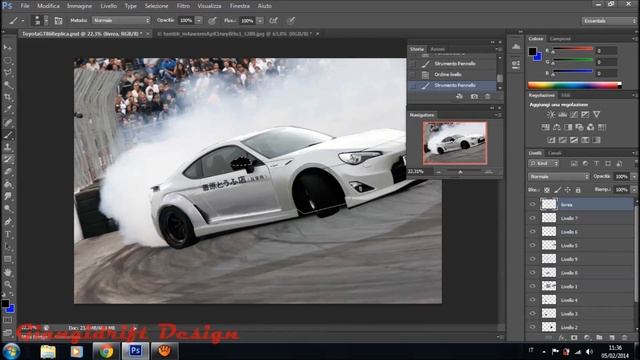
Task: Select the Lasso tool
Action: point(8,73)
